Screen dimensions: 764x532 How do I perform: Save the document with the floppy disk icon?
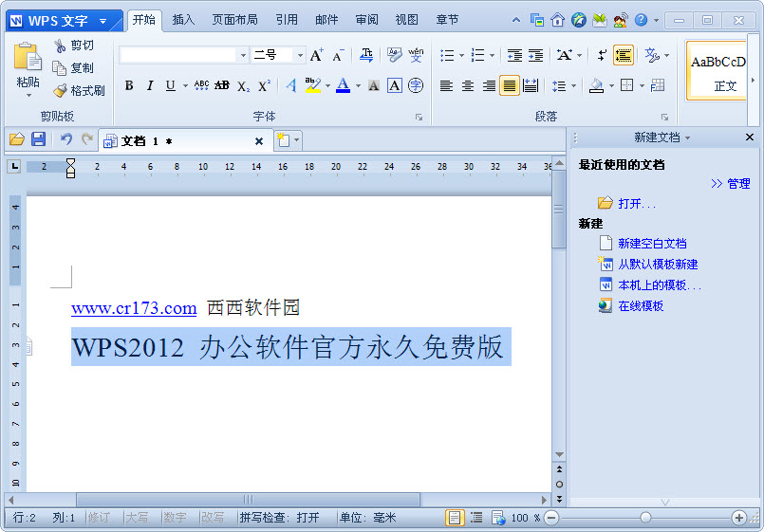point(39,139)
